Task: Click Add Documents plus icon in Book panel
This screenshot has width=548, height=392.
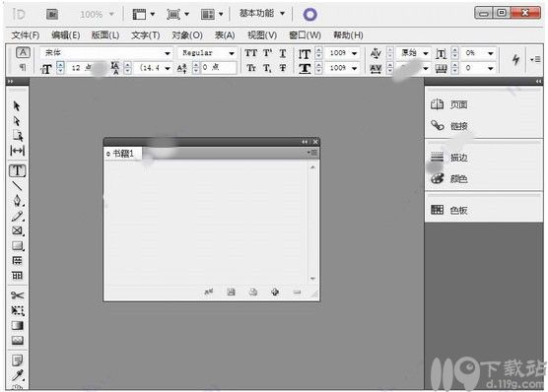Action: click(275, 292)
